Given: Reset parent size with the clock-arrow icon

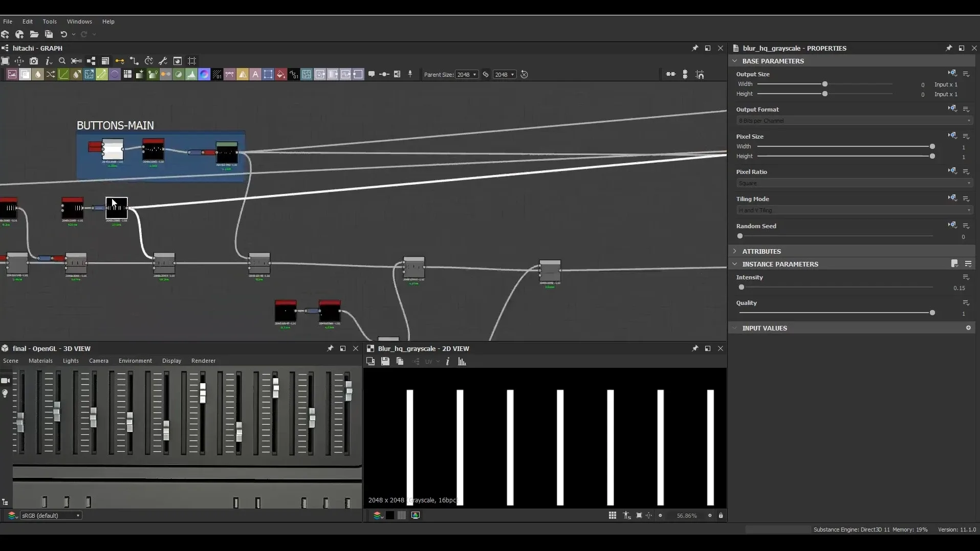Looking at the screenshot, I should point(524,75).
